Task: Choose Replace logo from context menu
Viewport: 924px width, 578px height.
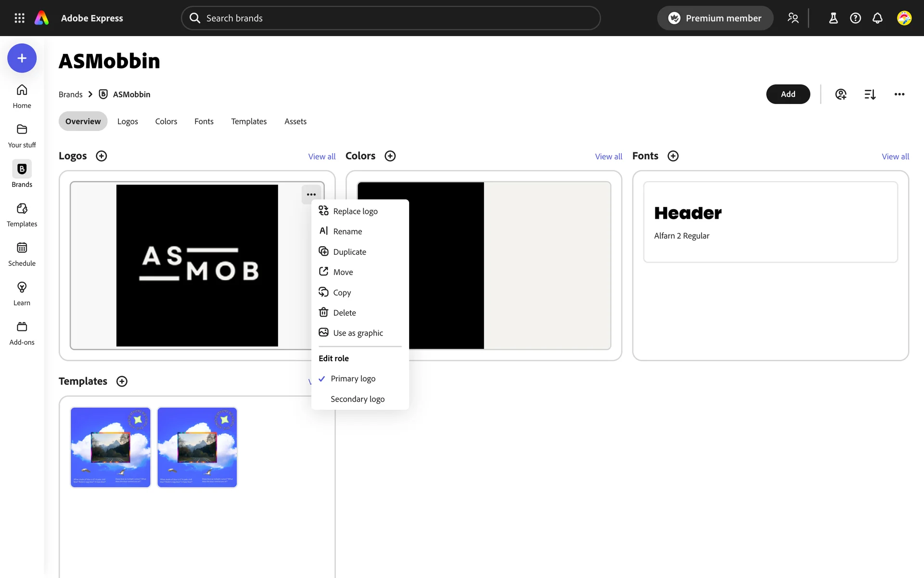Action: click(x=355, y=211)
